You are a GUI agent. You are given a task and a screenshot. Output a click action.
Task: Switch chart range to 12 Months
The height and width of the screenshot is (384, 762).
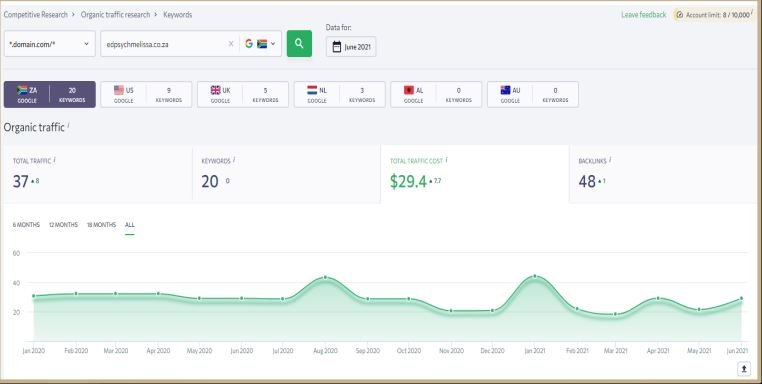pos(63,225)
